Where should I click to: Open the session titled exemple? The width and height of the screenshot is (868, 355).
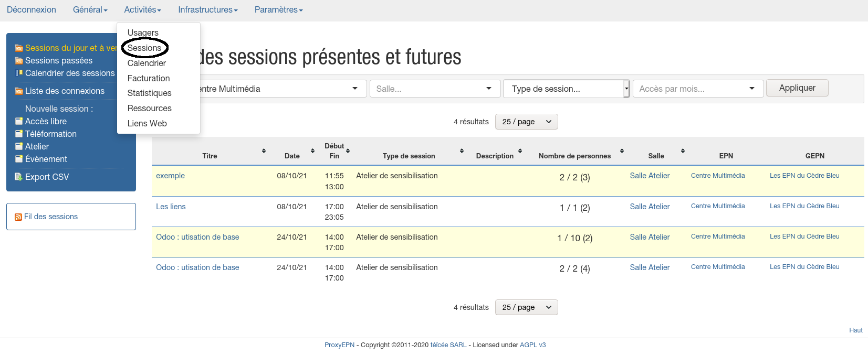coord(170,176)
